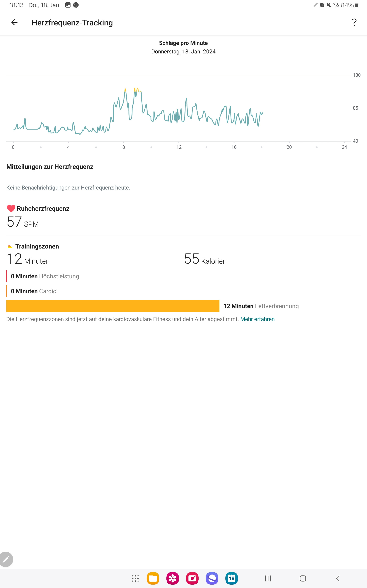Go back using the arrow icon
Screen dimensions: 367x588
(x=14, y=22)
